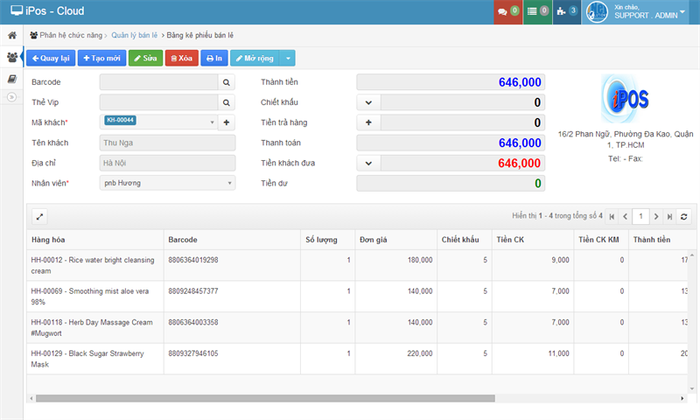Open the Nhân viên employee combo box
Viewport: 700px width, 420px height.
click(x=167, y=183)
